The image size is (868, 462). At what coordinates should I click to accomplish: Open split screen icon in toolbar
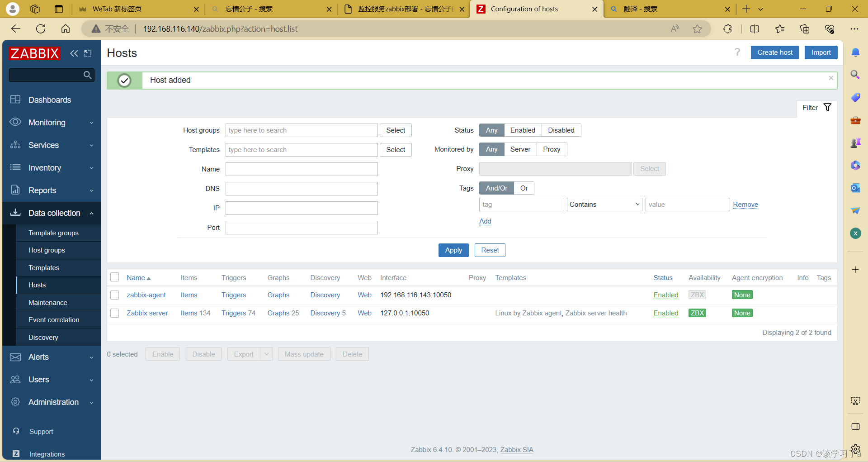[x=755, y=29]
